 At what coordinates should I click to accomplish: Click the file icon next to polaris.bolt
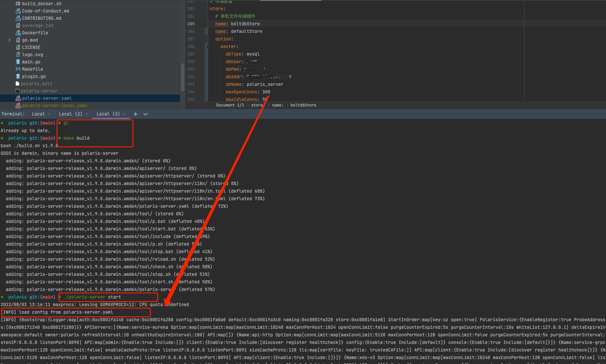coord(17,84)
